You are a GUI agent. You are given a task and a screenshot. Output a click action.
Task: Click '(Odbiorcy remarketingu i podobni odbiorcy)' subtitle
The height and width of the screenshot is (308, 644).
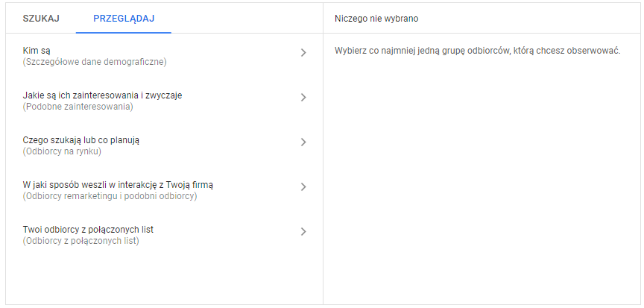pyautogui.click(x=110, y=197)
